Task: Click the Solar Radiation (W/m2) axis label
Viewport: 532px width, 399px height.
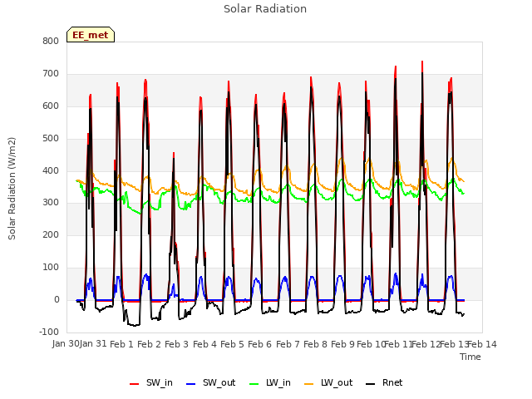Action: (12, 189)
